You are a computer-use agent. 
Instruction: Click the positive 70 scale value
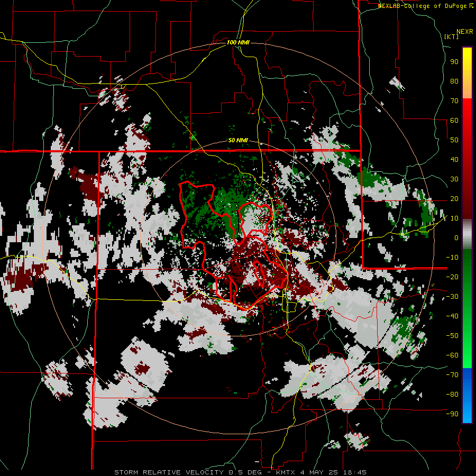(x=454, y=101)
